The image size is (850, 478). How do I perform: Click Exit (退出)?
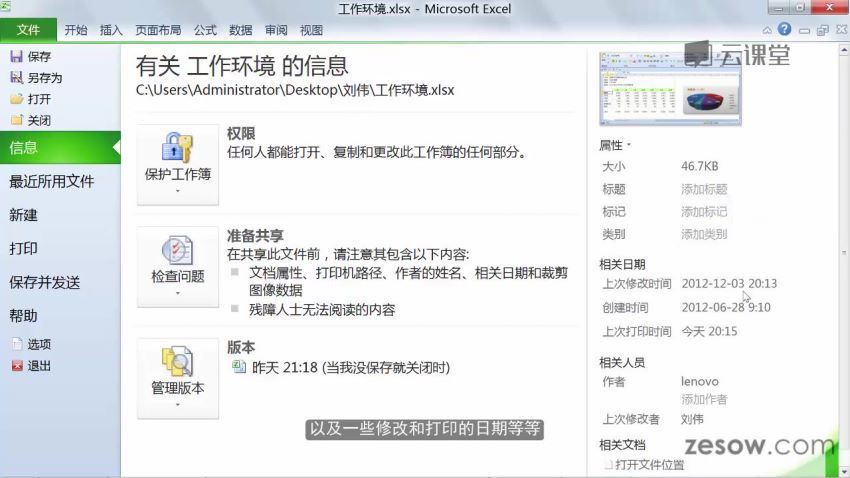39,366
